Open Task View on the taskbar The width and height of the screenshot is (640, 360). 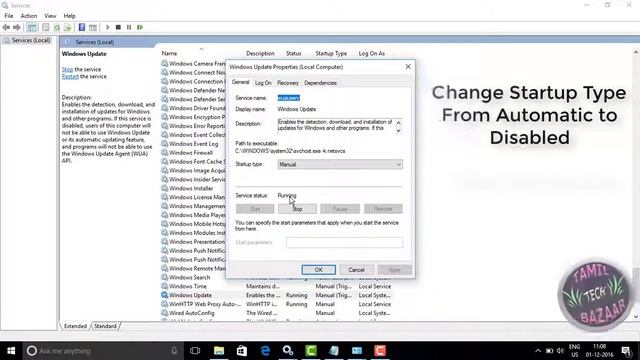tap(195, 351)
